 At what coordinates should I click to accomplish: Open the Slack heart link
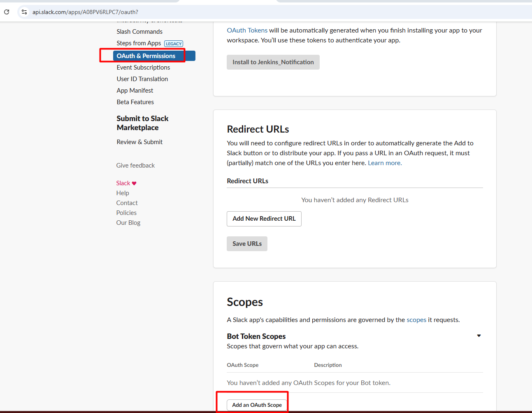(x=126, y=183)
